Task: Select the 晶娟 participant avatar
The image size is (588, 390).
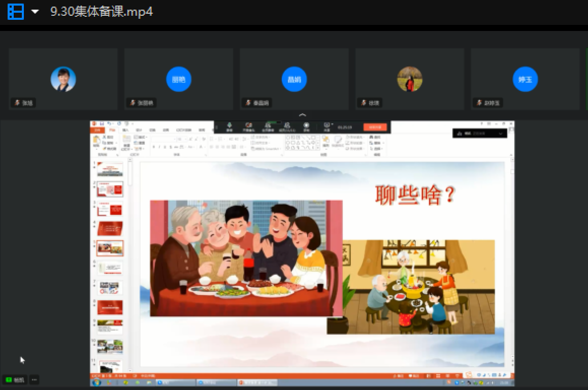Action: click(x=295, y=80)
